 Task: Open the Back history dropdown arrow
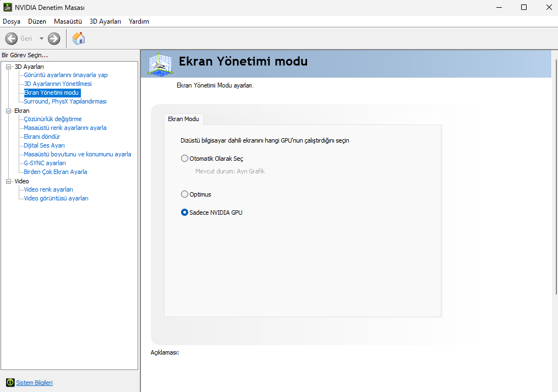pyautogui.click(x=41, y=39)
